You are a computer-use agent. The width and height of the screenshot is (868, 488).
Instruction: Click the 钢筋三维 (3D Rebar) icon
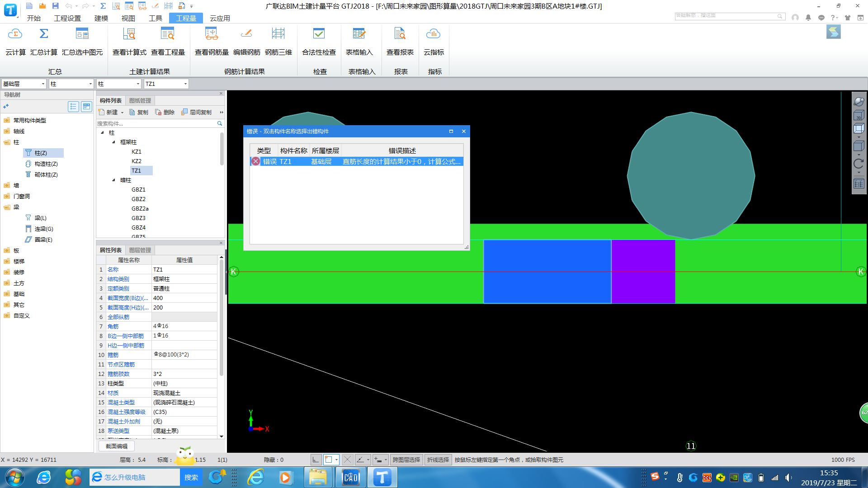pyautogui.click(x=278, y=41)
